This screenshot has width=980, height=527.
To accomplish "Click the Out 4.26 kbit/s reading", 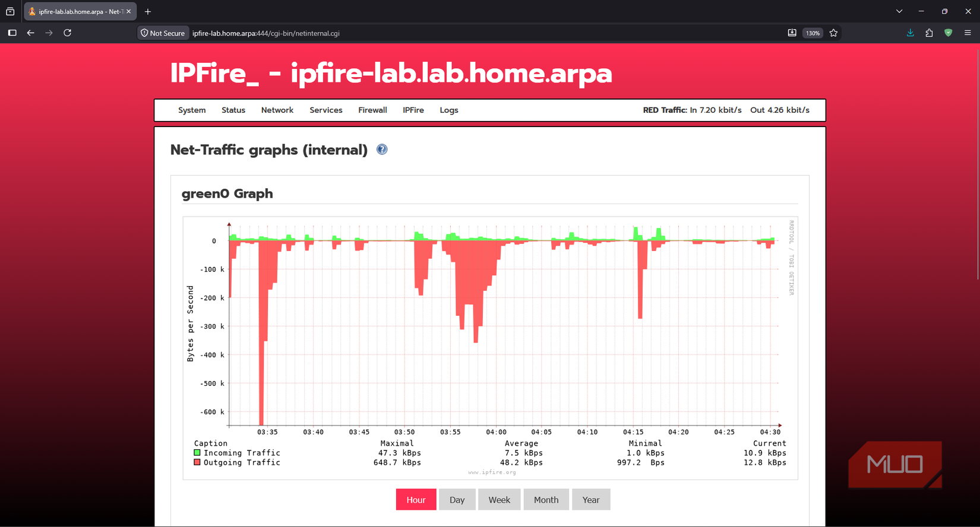I will (780, 110).
